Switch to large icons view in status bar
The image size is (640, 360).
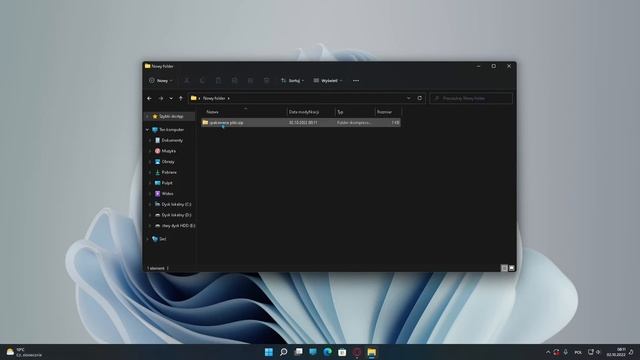(511, 268)
